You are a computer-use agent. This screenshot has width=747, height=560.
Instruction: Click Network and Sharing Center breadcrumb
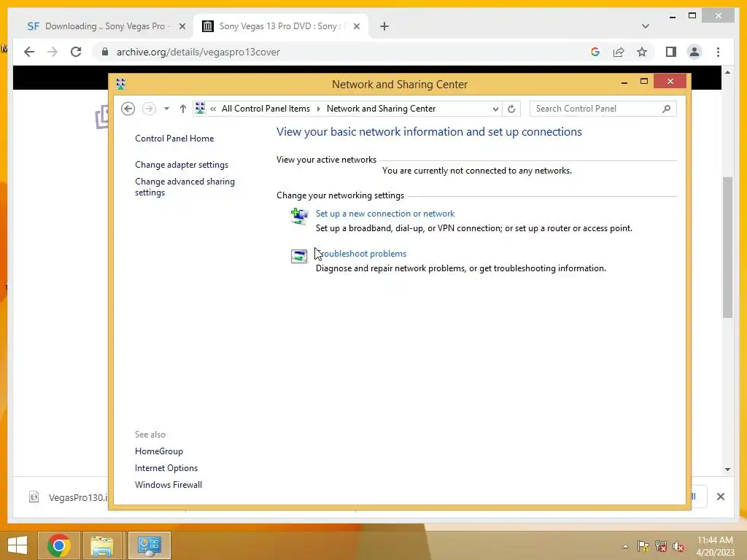click(381, 109)
